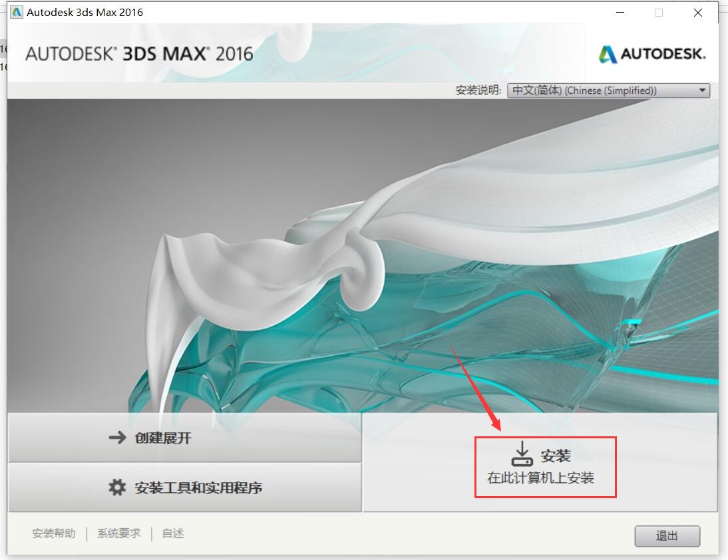Click the Autodesk logo in the header
The height and width of the screenshot is (560, 728).
[652, 54]
